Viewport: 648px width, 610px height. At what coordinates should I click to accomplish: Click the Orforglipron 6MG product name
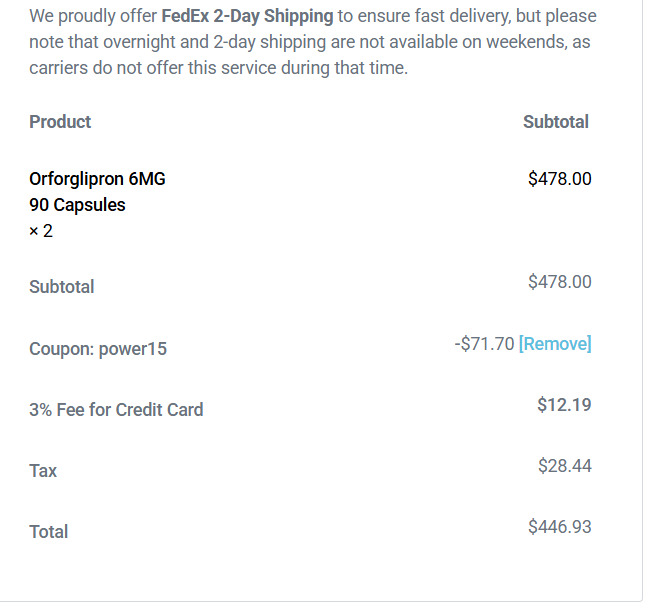coord(97,179)
